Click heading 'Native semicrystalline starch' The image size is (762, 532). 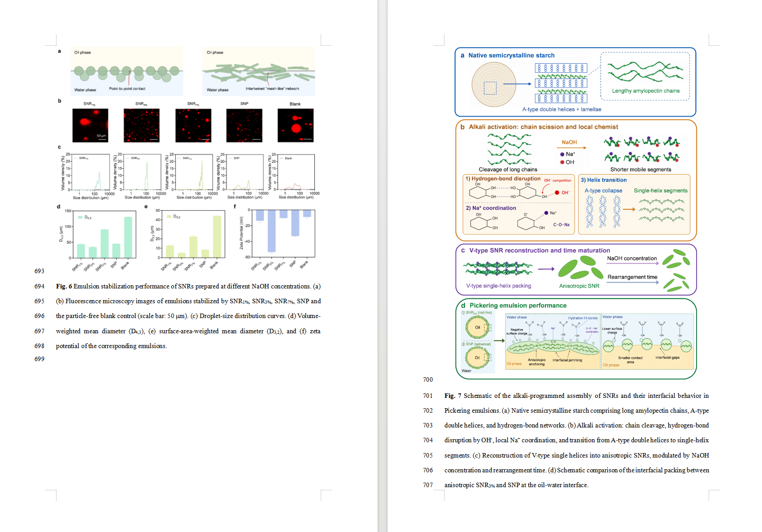(511, 55)
